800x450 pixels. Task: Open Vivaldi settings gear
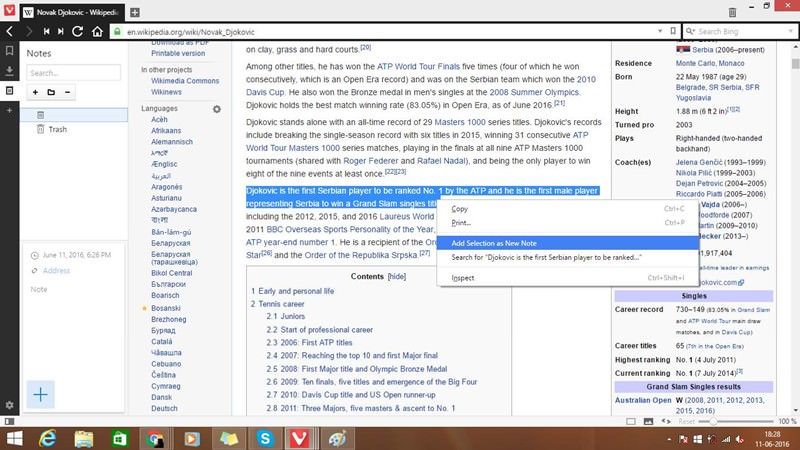[x=9, y=405]
